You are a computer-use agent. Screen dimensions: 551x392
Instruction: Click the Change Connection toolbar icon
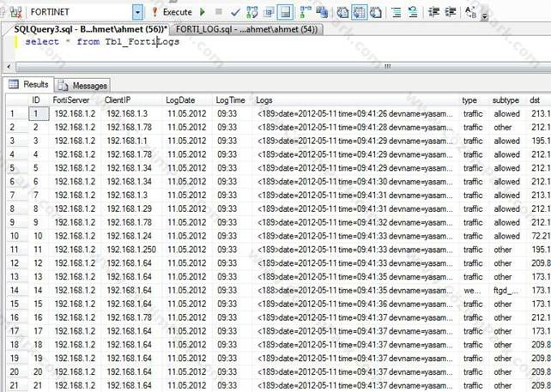click(x=15, y=12)
